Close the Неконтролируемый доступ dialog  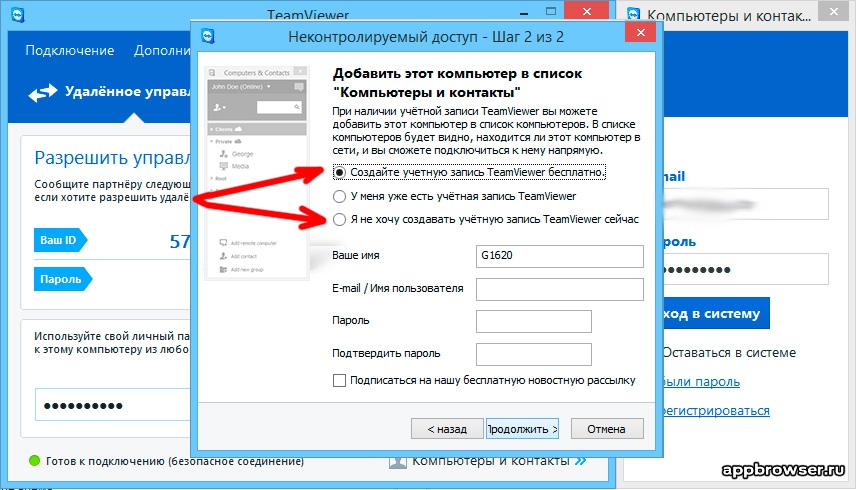pos(641,33)
